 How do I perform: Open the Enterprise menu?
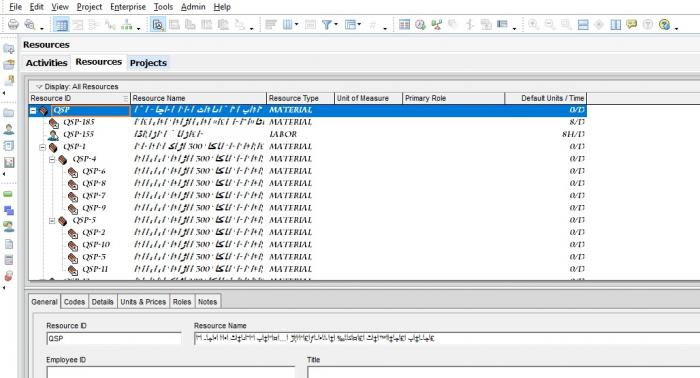[x=128, y=7]
